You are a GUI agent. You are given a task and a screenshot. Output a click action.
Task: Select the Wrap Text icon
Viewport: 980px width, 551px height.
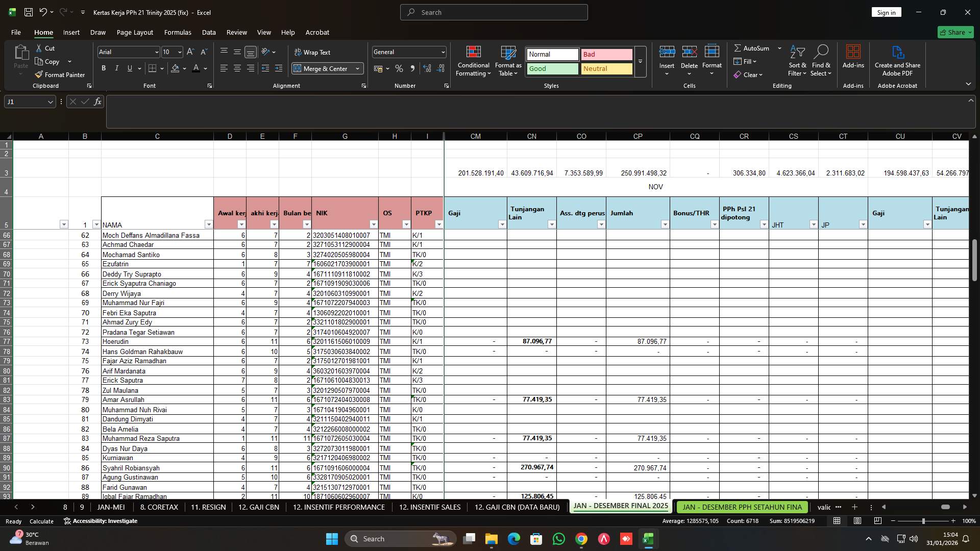[x=298, y=52]
